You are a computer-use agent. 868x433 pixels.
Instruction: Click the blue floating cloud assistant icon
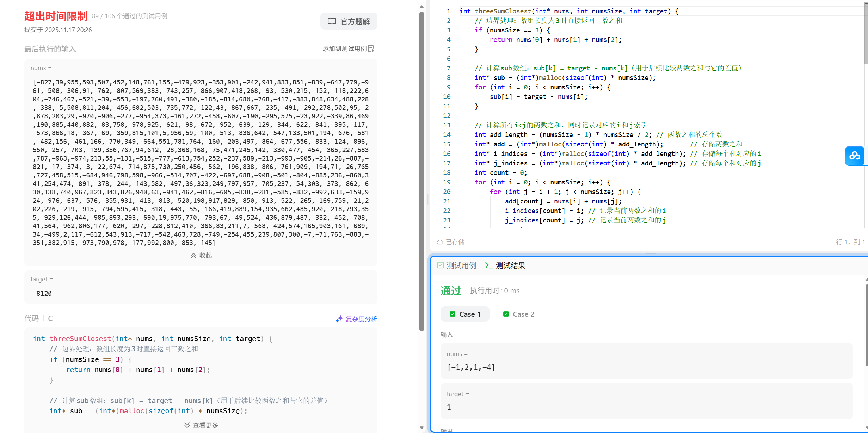pos(855,156)
